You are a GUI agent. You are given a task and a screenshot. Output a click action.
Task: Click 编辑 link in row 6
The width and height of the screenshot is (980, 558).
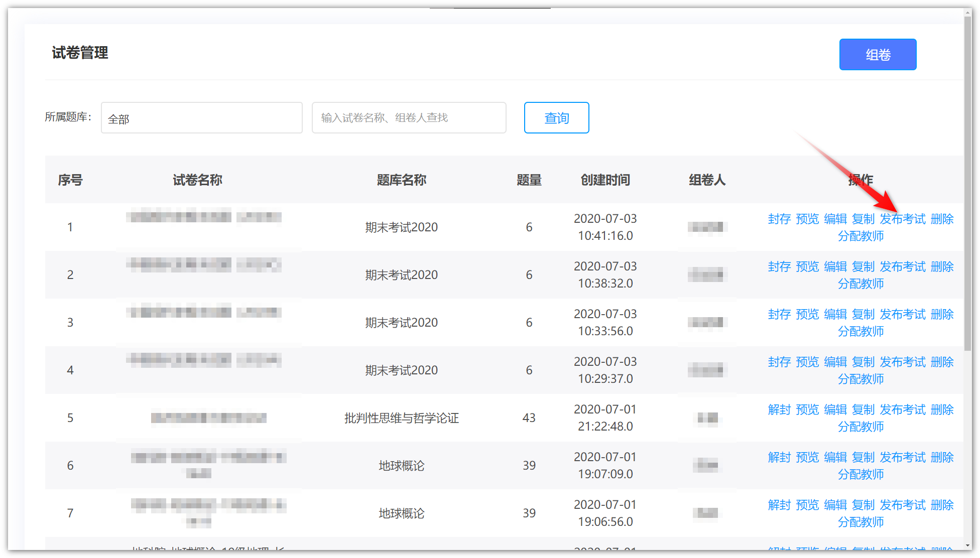[835, 458]
